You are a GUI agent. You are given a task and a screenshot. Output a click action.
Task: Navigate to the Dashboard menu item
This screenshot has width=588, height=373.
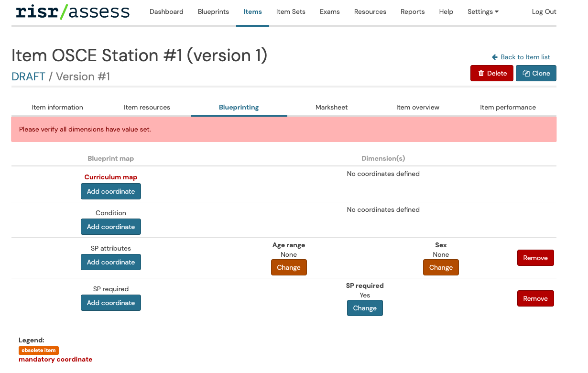click(166, 11)
